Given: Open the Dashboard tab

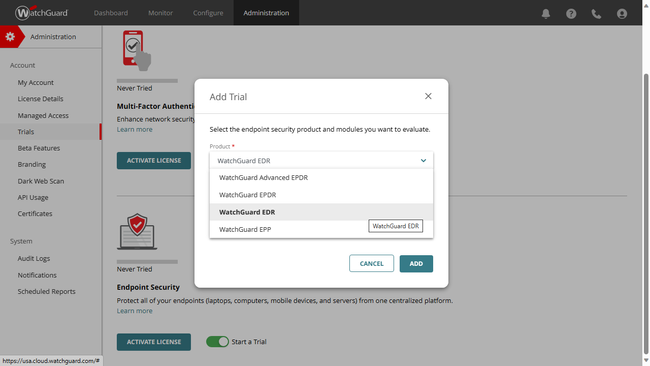Looking at the screenshot, I should point(111,13).
